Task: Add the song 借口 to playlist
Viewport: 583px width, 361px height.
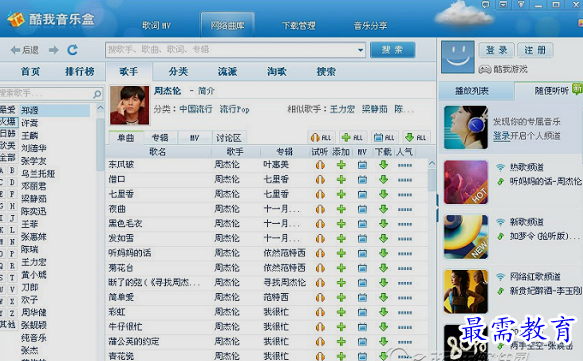Action: pyautogui.click(x=341, y=180)
